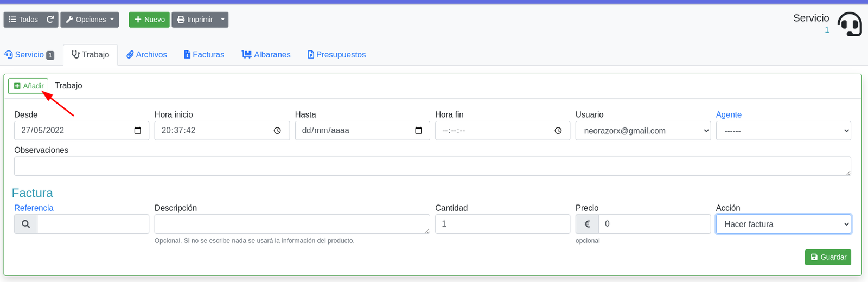The width and height of the screenshot is (868, 282).
Task: Click the Observaciones text area
Action: pyautogui.click(x=432, y=166)
